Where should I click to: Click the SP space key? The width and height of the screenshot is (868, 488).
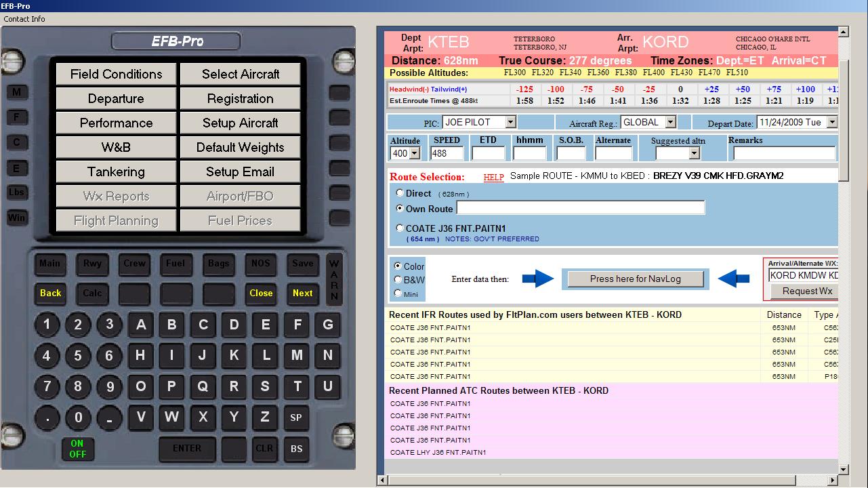click(x=296, y=418)
